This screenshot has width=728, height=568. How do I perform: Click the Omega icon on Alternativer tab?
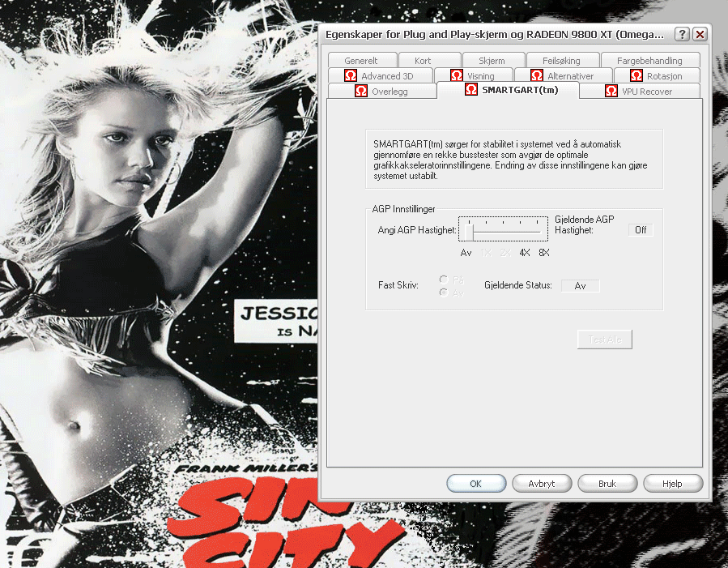pyautogui.click(x=537, y=75)
